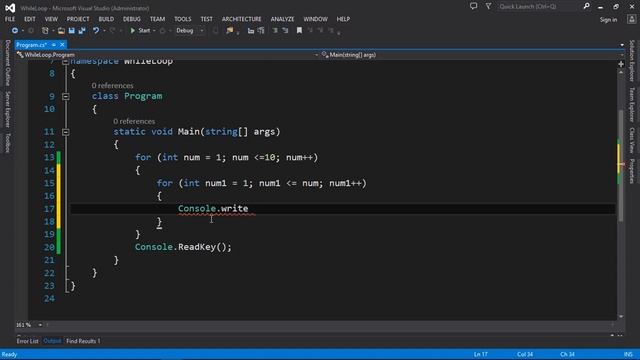The height and width of the screenshot is (360, 640).
Task: Open the Toolbox side tab
Action: click(x=7, y=142)
